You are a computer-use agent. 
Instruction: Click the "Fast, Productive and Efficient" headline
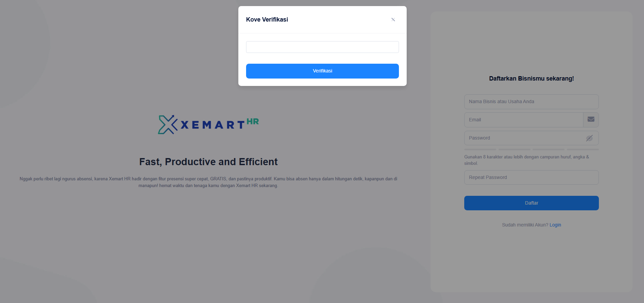click(208, 162)
